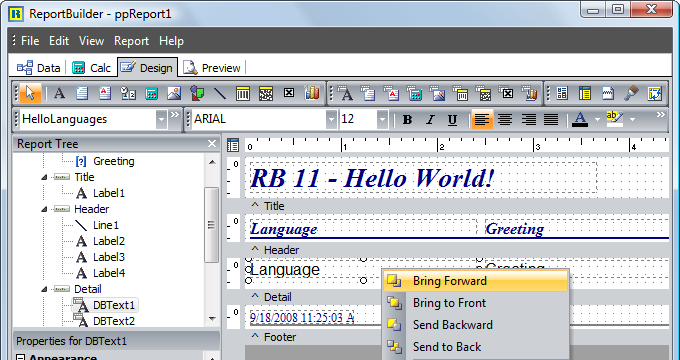Pick the PageBreak advanced component tool

coord(608,93)
